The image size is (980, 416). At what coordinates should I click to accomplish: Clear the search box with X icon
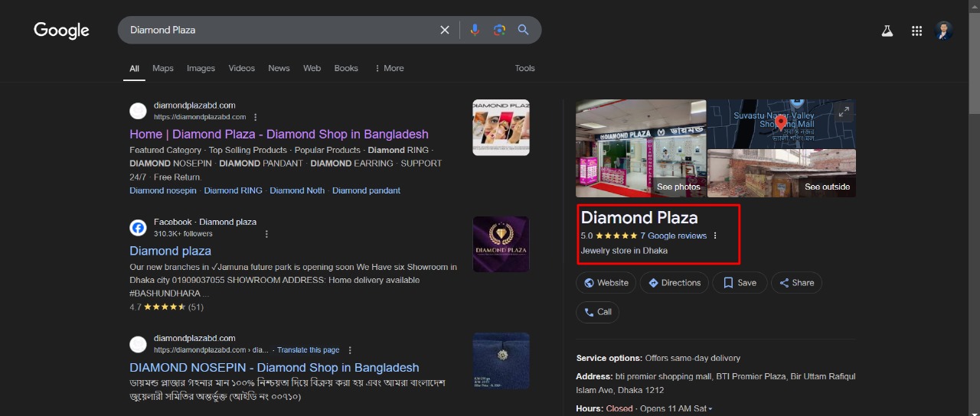pos(445,30)
